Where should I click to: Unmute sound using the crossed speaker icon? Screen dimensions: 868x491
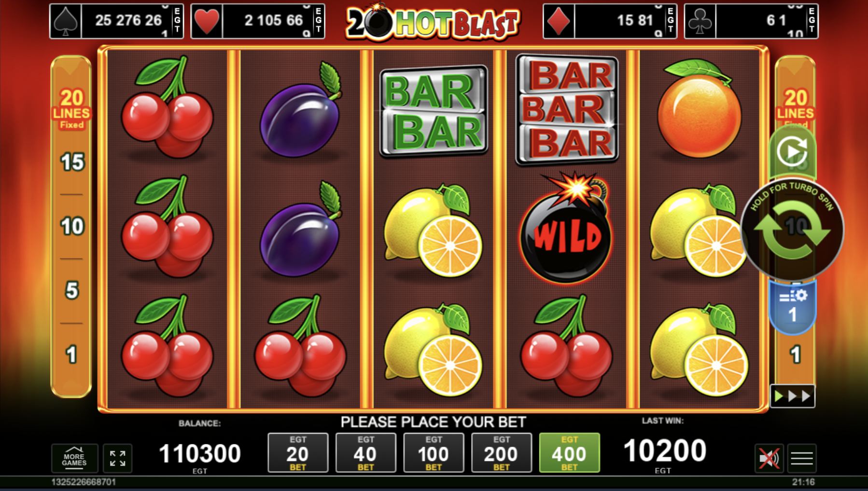[769, 458]
